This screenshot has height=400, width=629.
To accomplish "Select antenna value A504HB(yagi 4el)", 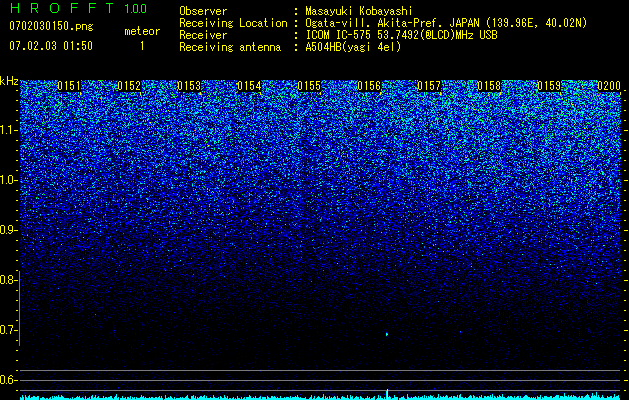I will 353,47.
